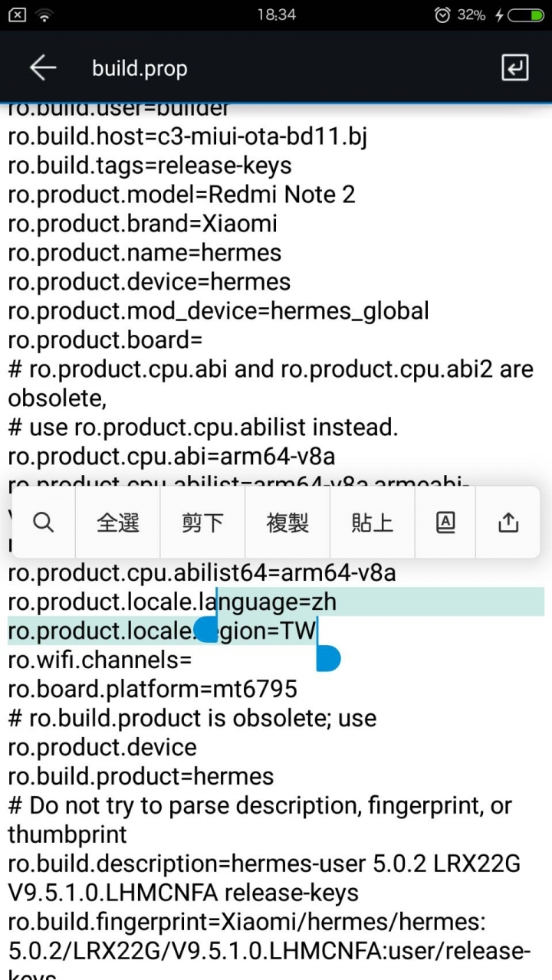
Task: Tap the ro.wifi.channels= line
Action: [x=100, y=660]
